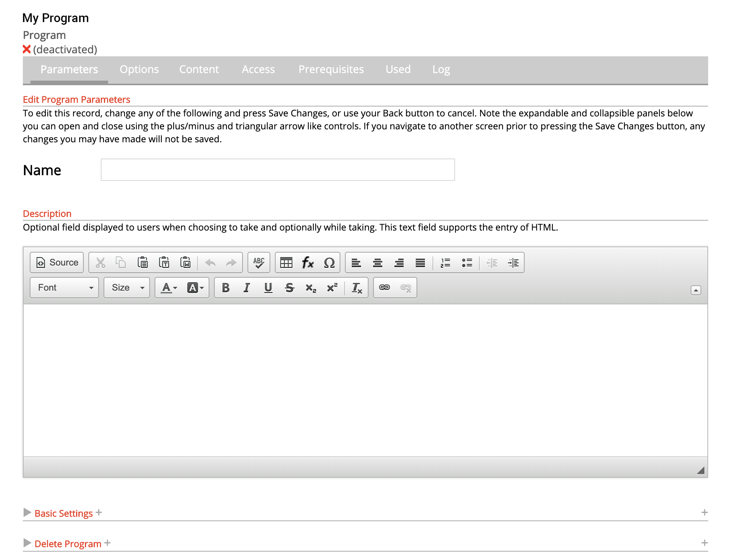
Task: Insert special character with Omega icon
Action: 329,262
